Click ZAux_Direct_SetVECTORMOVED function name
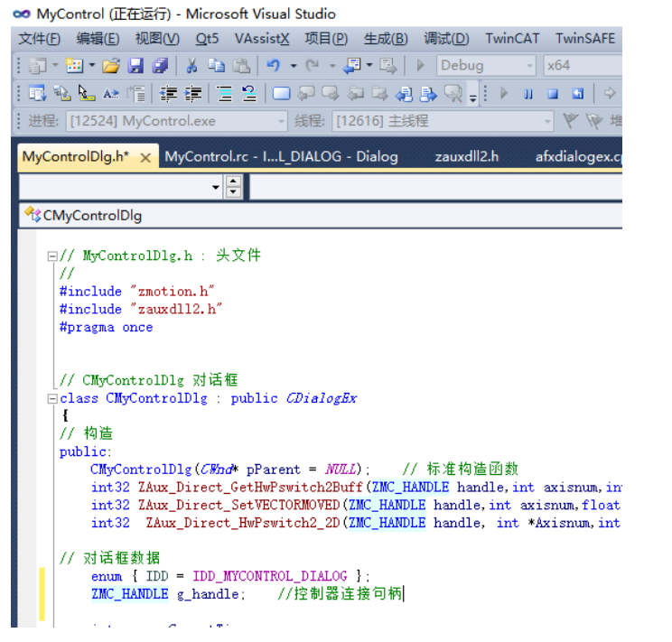The image size is (672, 642). pos(238,506)
